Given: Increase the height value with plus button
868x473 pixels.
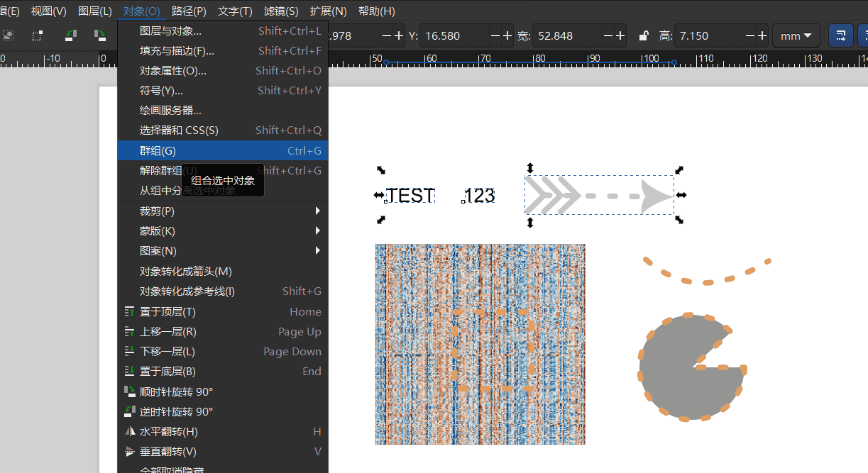Looking at the screenshot, I should tap(762, 36).
